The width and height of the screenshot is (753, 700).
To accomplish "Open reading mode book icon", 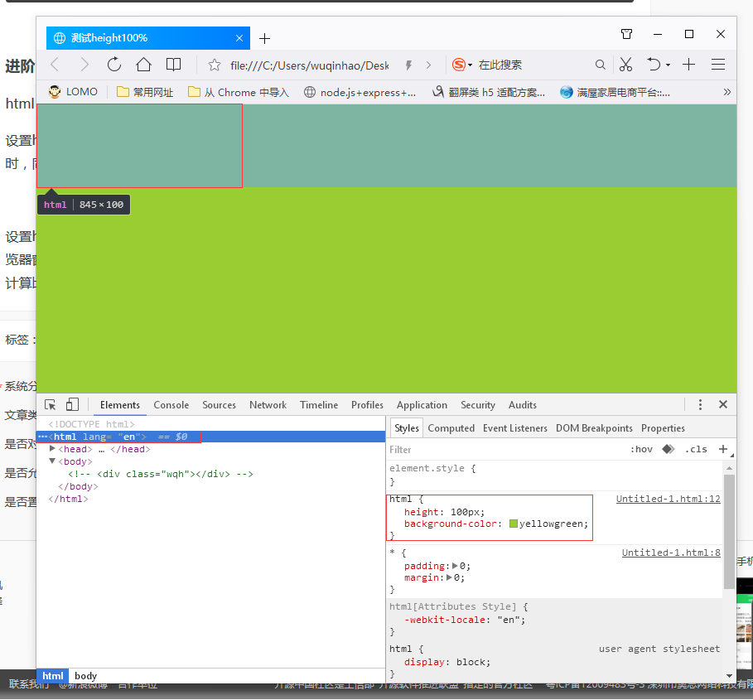I will tap(173, 65).
